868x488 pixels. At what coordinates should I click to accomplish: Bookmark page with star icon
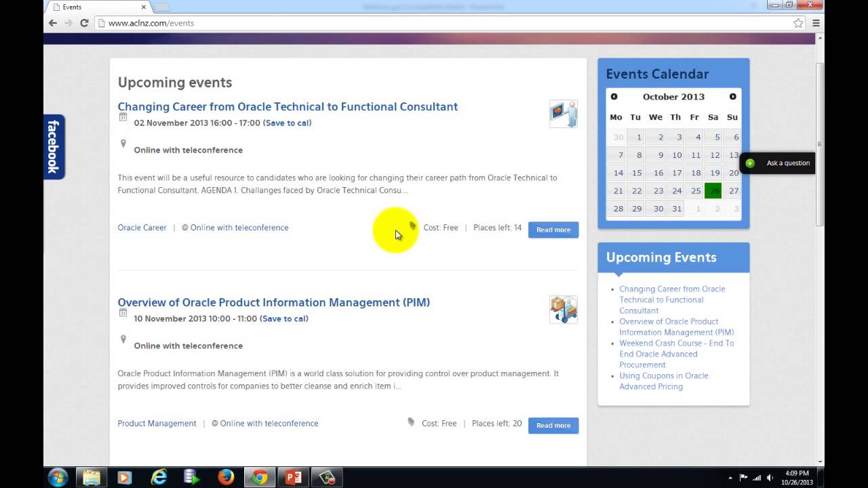798,23
